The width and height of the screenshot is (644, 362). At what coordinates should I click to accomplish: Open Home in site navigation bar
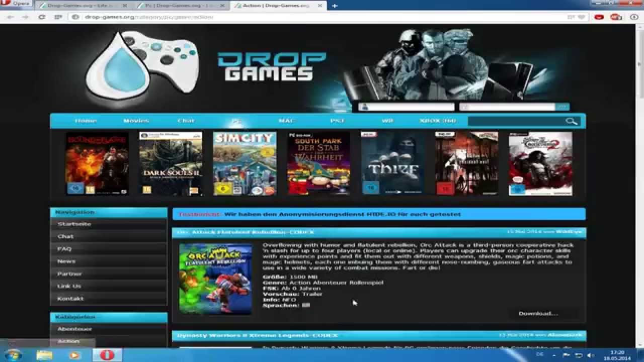click(x=86, y=121)
